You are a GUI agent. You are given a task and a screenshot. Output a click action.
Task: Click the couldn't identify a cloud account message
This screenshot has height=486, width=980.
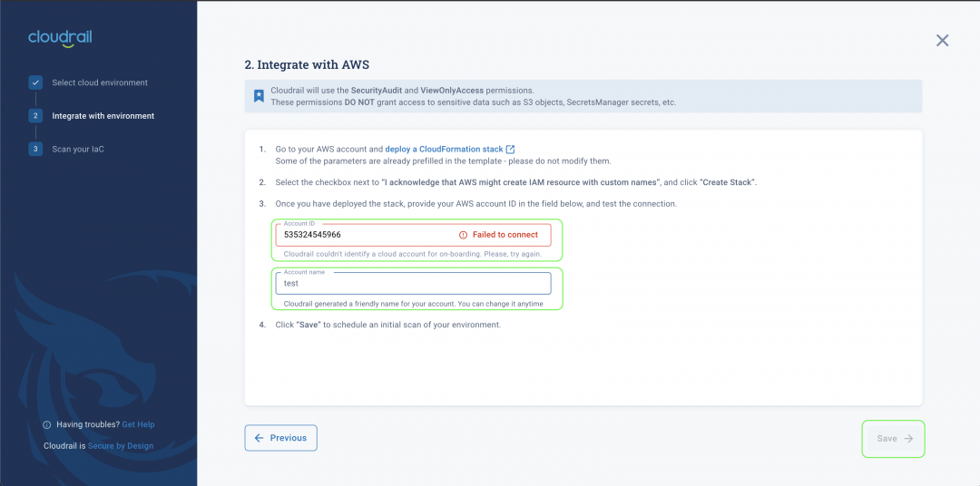(x=413, y=255)
